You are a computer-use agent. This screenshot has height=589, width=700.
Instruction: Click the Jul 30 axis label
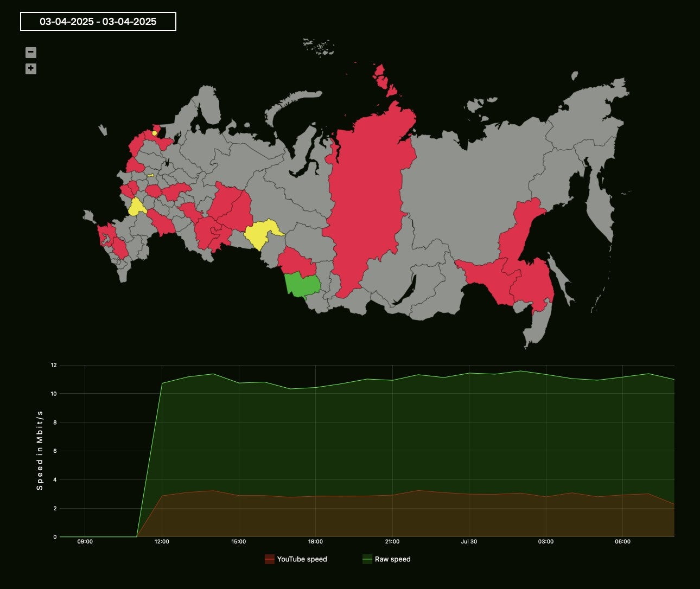point(469,541)
